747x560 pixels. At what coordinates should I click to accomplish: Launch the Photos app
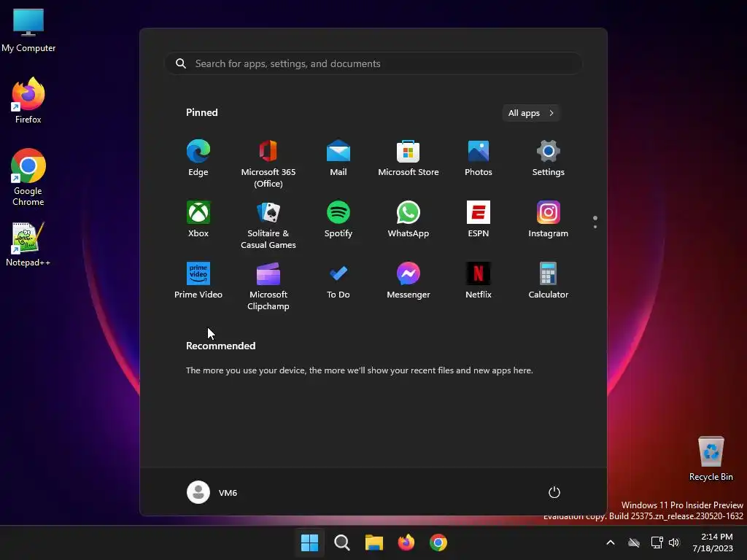tap(479, 158)
